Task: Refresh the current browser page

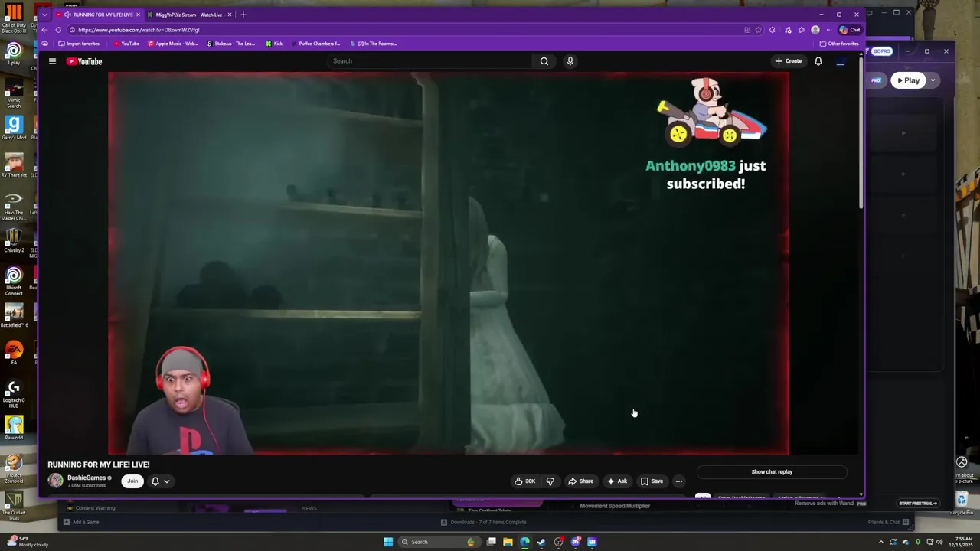Action: pos(58,30)
